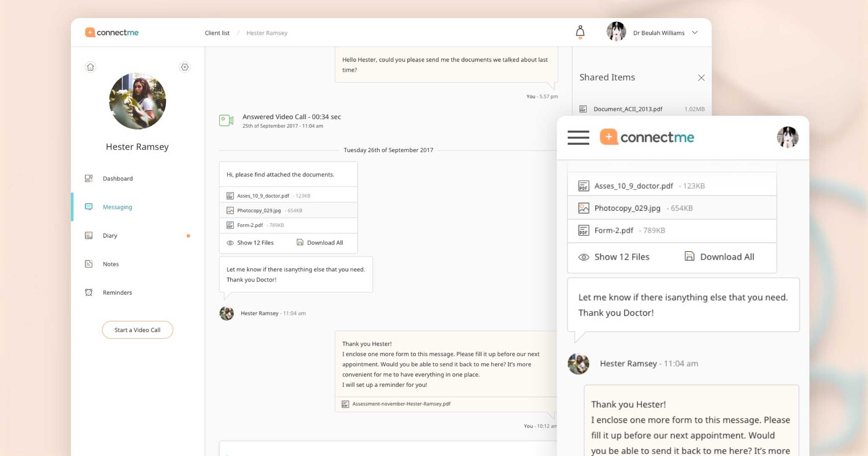868x456 pixels.
Task: Open Assessment-november-Hester-Ramsey.pdf attachment
Action: point(401,404)
